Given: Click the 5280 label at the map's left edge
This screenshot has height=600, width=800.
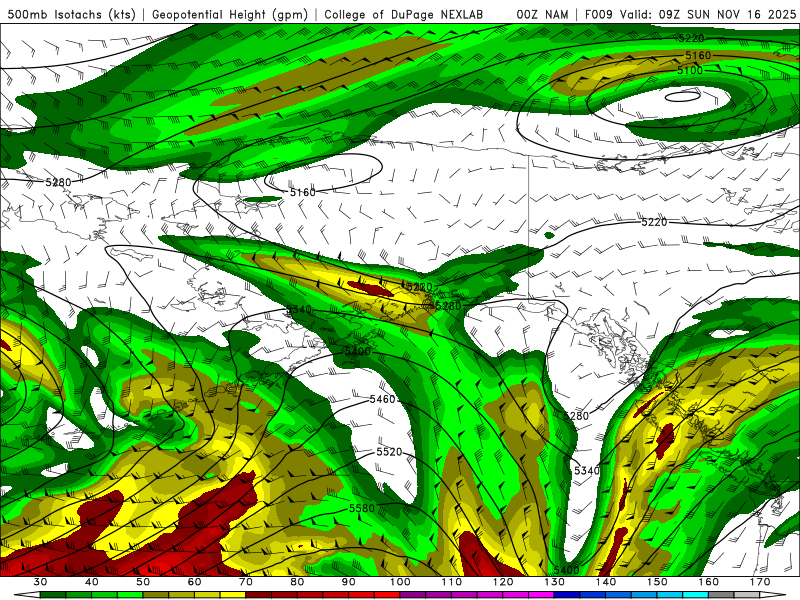Looking at the screenshot, I should tap(58, 182).
